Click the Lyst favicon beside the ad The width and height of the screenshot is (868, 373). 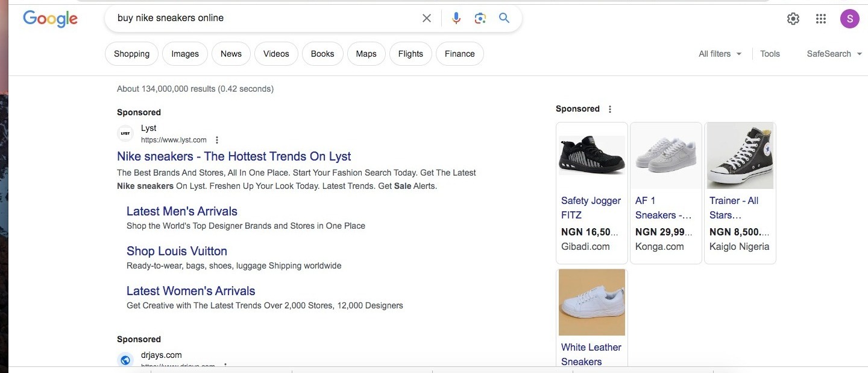125,133
